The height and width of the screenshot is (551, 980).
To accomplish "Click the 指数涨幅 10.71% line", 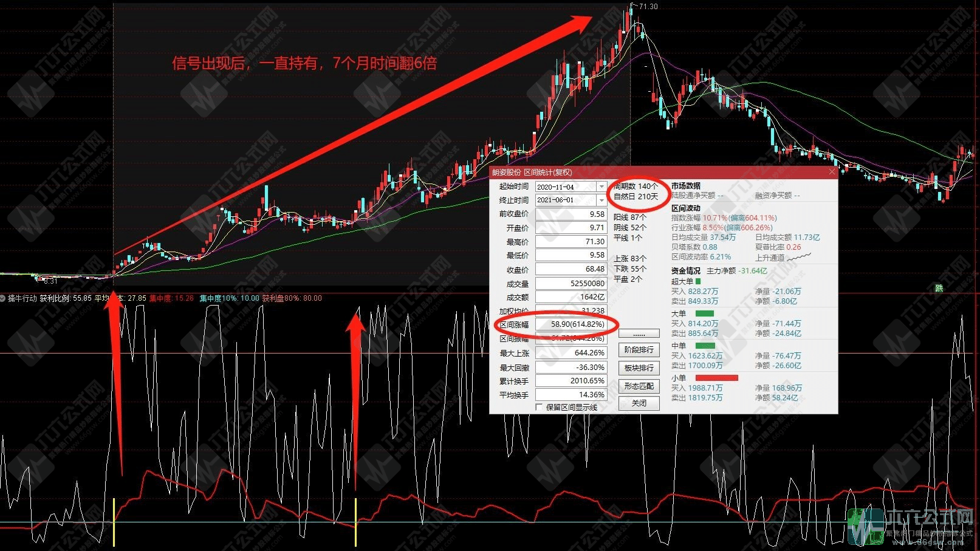I will click(724, 217).
